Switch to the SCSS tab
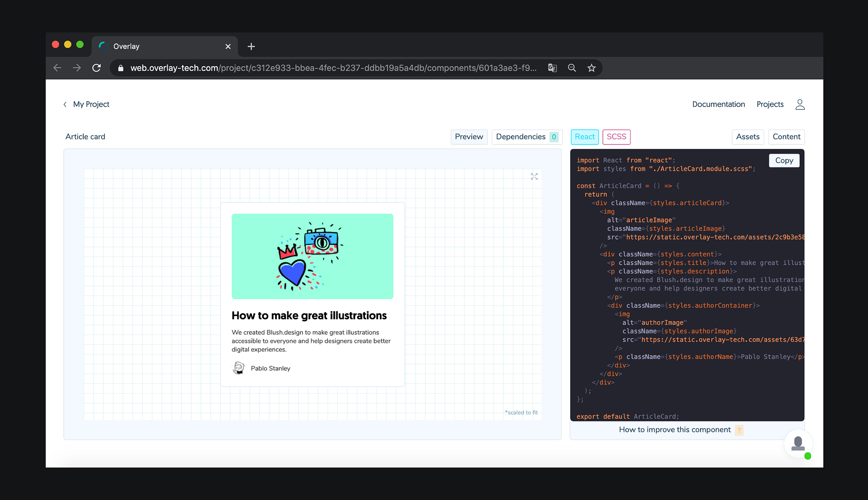Image resolution: width=868 pixels, height=500 pixels. pyautogui.click(x=616, y=137)
